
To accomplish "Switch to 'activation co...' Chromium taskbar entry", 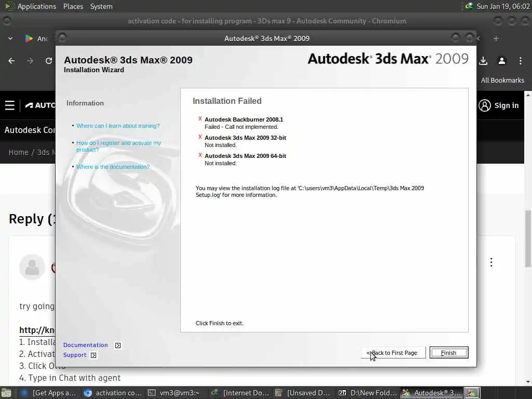I will click(x=113, y=393).
